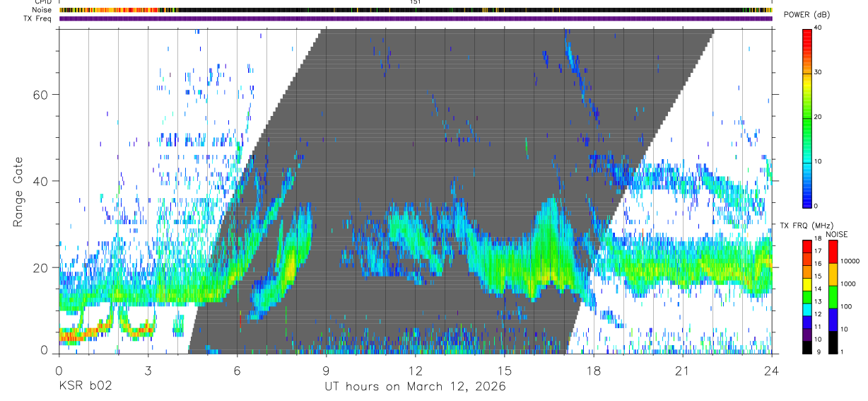Click the 21 tick on the UT hours axis
The image size is (868, 401).
(682, 370)
